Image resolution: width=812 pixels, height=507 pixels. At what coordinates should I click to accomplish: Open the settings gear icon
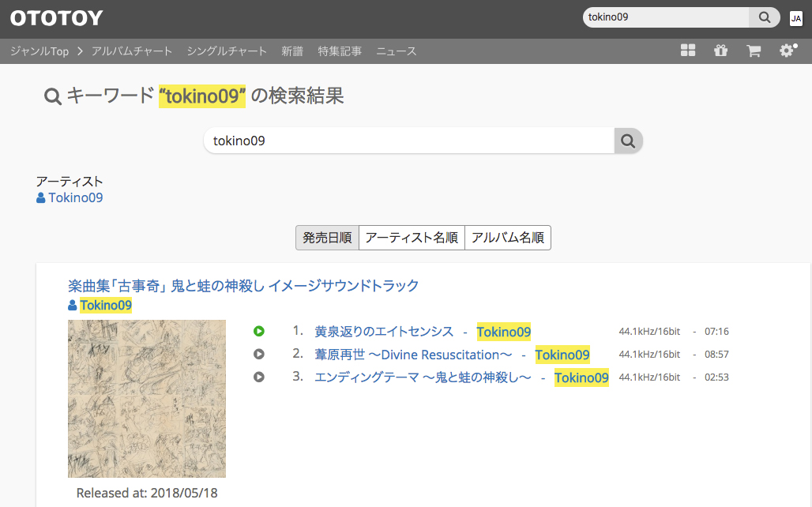[x=788, y=51]
